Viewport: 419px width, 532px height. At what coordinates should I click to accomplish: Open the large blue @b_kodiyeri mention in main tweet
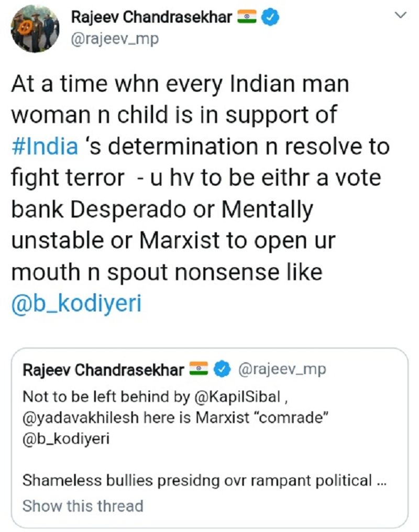pyautogui.click(x=76, y=304)
